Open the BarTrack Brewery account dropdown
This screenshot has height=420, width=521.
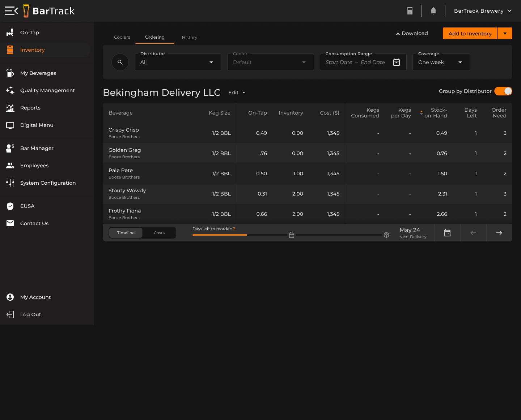[483, 11]
